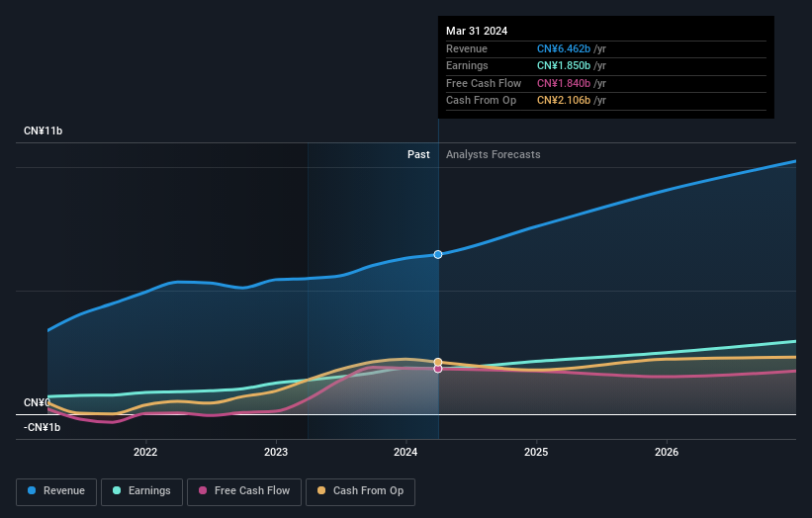Click the Revenue data point marker on the chart
This screenshot has height=518, width=812.
[438, 255]
